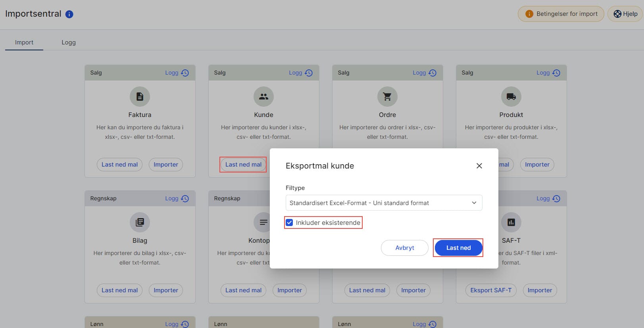Click Importer on the Faktura card
The width and height of the screenshot is (644, 328).
tap(166, 165)
